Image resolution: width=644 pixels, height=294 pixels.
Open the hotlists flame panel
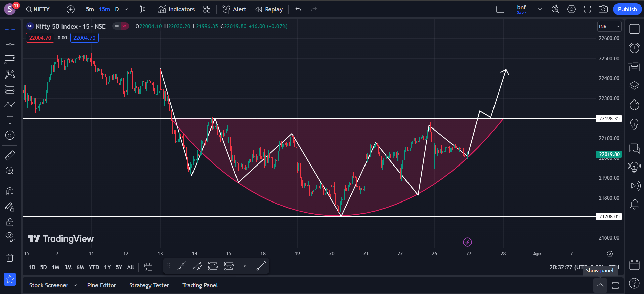[x=634, y=105]
